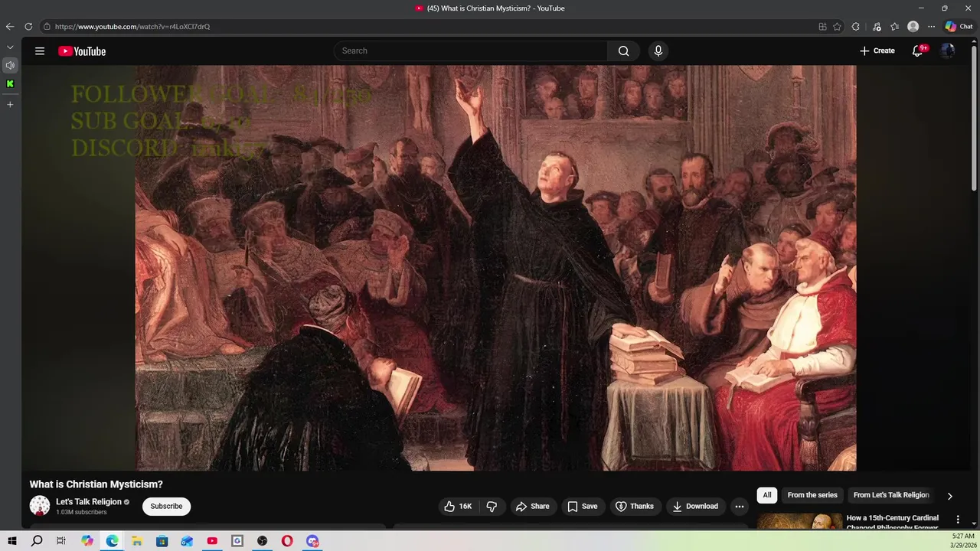Image resolution: width=980 pixels, height=551 pixels.
Task: Open Let's Talk Religion channel name link
Action: 89,502
